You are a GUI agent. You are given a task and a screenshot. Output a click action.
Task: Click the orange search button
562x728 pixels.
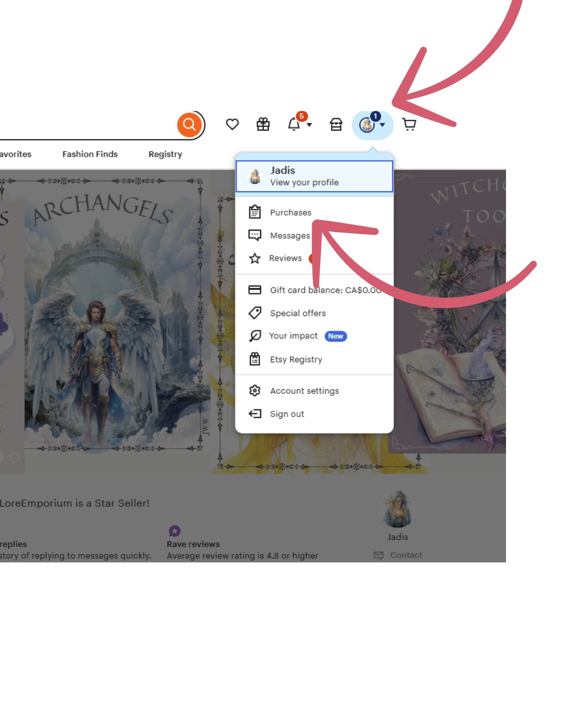pos(189,125)
